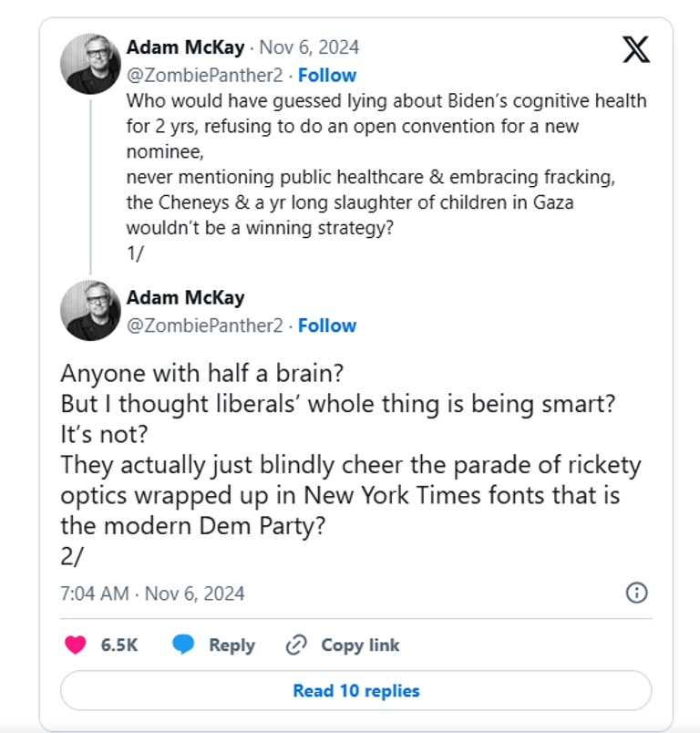Click the blue reply bubble icon

pyautogui.click(x=184, y=645)
